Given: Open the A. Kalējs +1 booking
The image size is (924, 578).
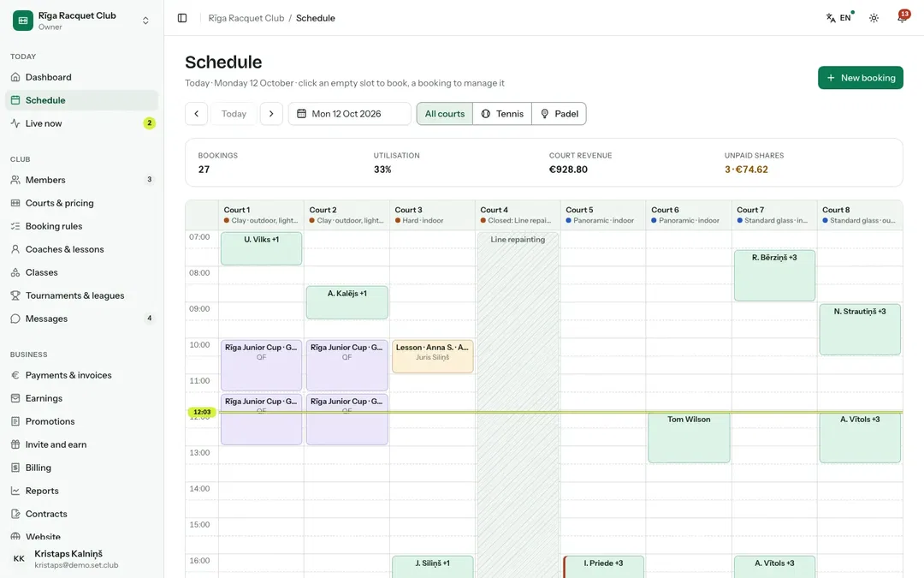Looking at the screenshot, I should click(x=347, y=302).
